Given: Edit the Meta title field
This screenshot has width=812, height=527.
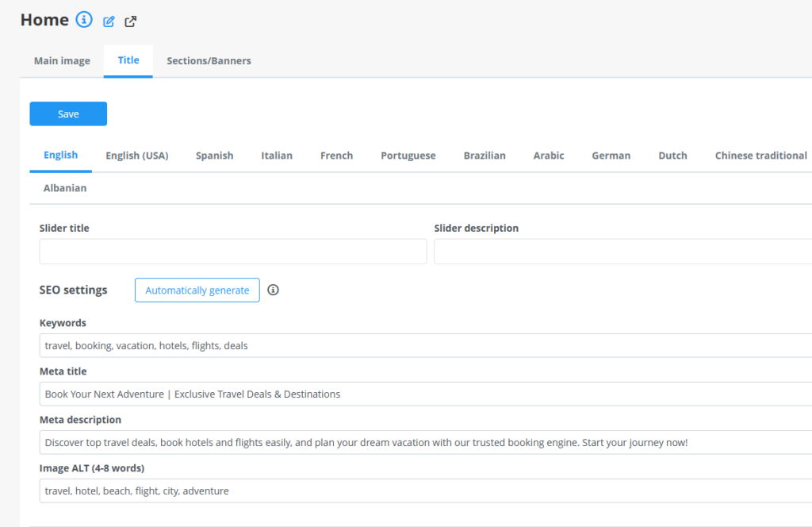Looking at the screenshot, I should 425,394.
